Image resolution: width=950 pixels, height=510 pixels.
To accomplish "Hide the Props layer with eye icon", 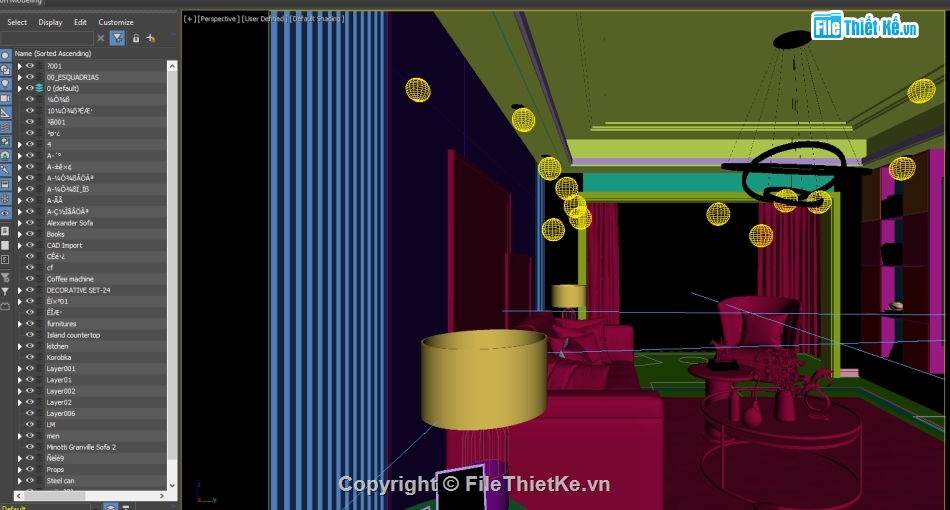I will click(30, 469).
